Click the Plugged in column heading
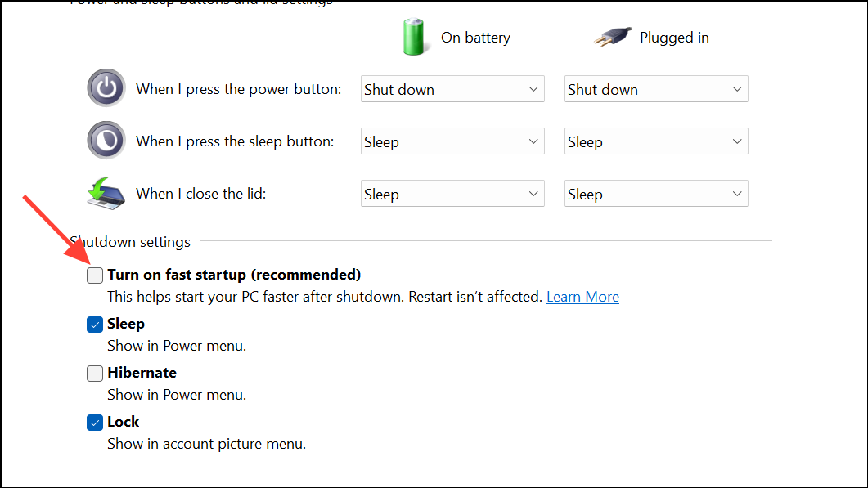The height and width of the screenshot is (488, 868). (674, 38)
